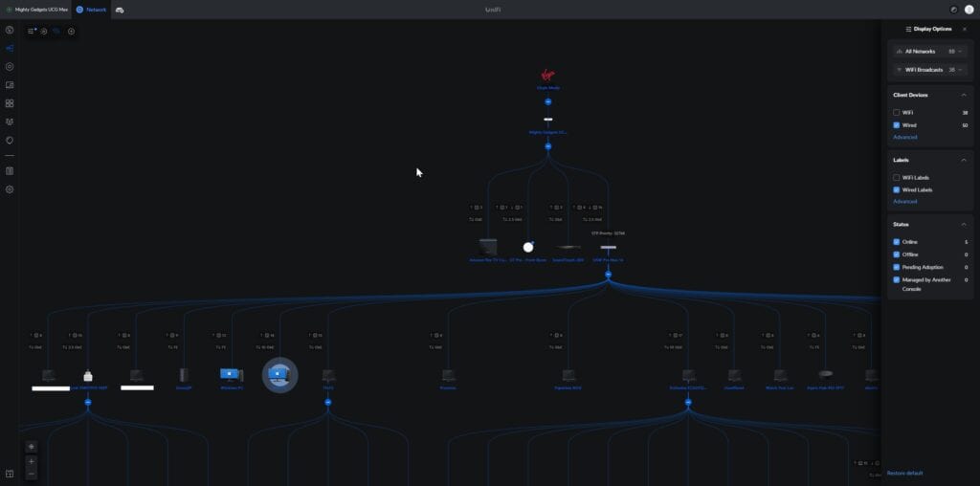Screen dimensions: 980x486
Task: Uncheck the Wired Labels checkbox
Action: pyautogui.click(x=896, y=189)
